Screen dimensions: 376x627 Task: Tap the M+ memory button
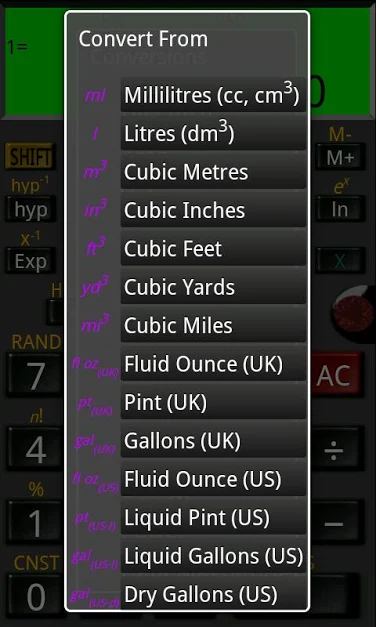pyautogui.click(x=340, y=158)
